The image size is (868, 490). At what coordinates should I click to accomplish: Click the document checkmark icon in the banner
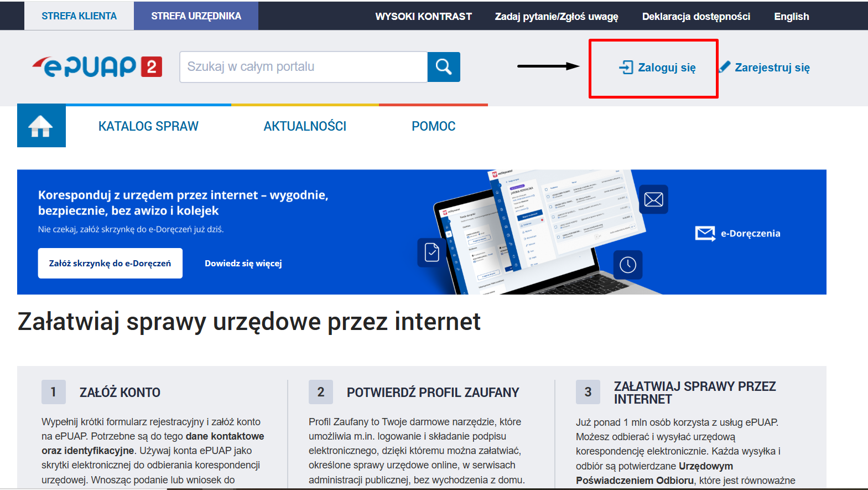(432, 252)
